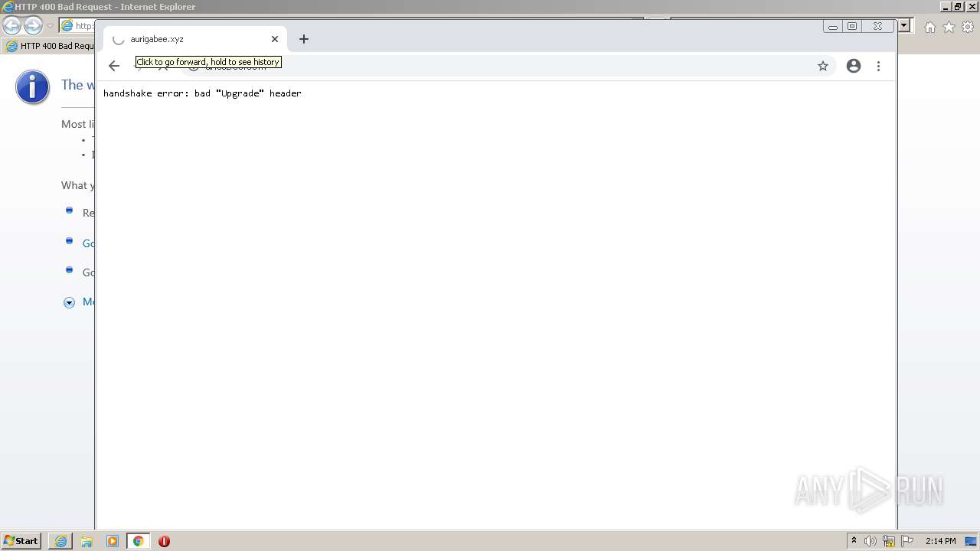
Task: Minimize the Internet Explorer window
Action: click(x=946, y=7)
